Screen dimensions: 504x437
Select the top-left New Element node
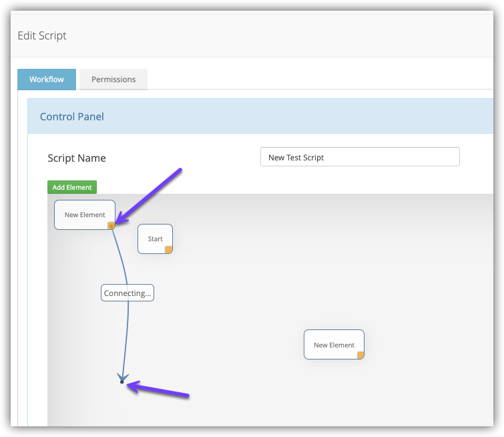click(x=84, y=214)
